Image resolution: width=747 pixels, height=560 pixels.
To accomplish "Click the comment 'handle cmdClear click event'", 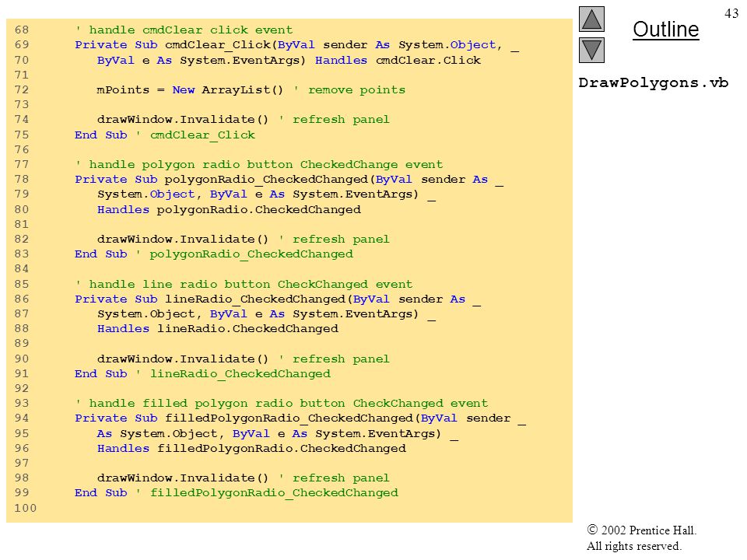I will (184, 30).
